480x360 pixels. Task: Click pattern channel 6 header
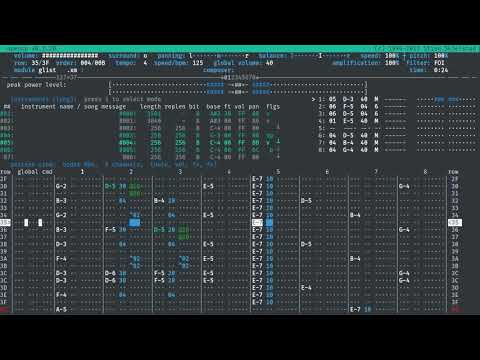coord(327,172)
